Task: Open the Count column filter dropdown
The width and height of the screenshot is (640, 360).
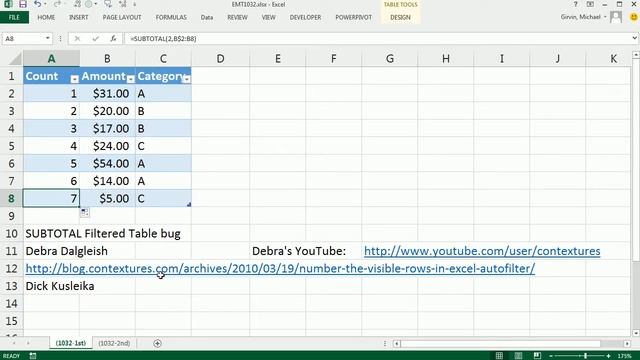Action: 74,79
